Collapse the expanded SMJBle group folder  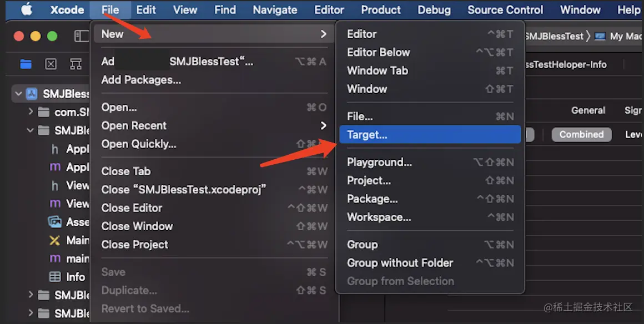coord(31,130)
